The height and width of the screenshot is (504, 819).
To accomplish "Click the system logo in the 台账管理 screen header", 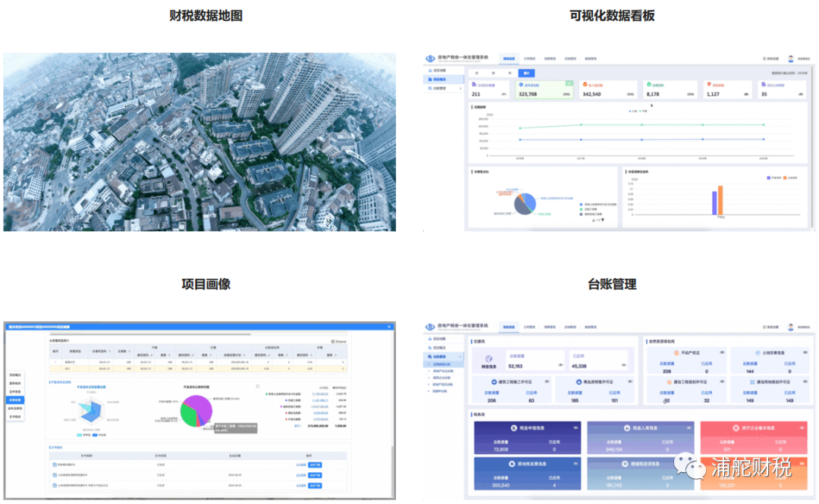I will [x=430, y=327].
